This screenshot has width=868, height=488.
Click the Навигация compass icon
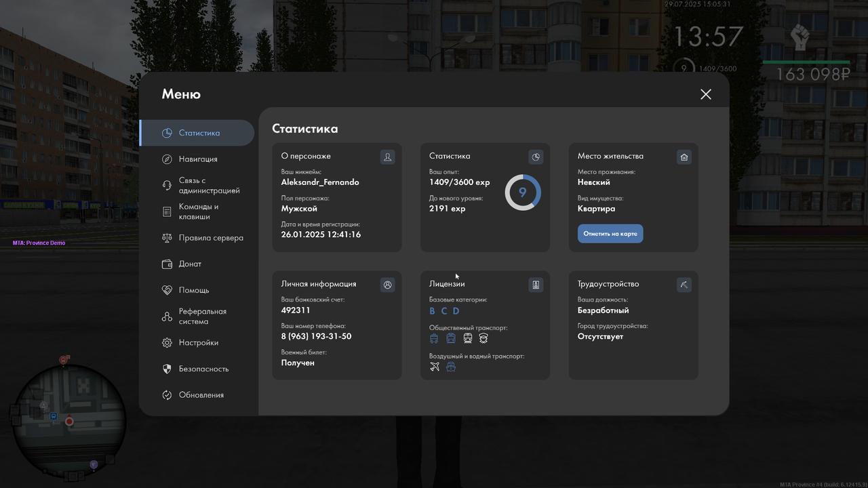click(167, 159)
